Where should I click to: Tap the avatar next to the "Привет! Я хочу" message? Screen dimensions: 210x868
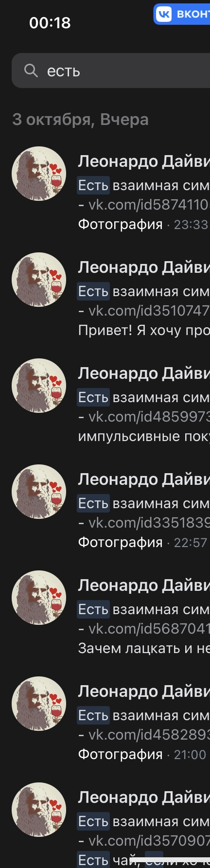[x=39, y=279]
